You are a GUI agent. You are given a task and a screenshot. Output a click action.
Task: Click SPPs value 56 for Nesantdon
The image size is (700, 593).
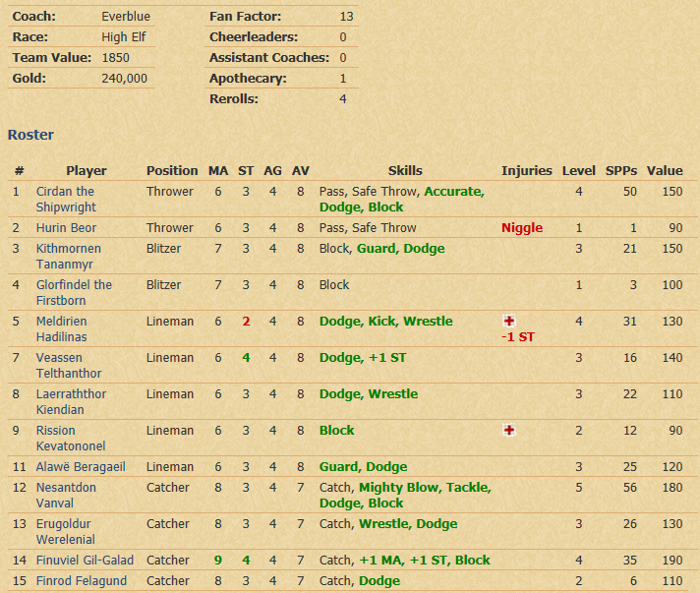click(630, 487)
